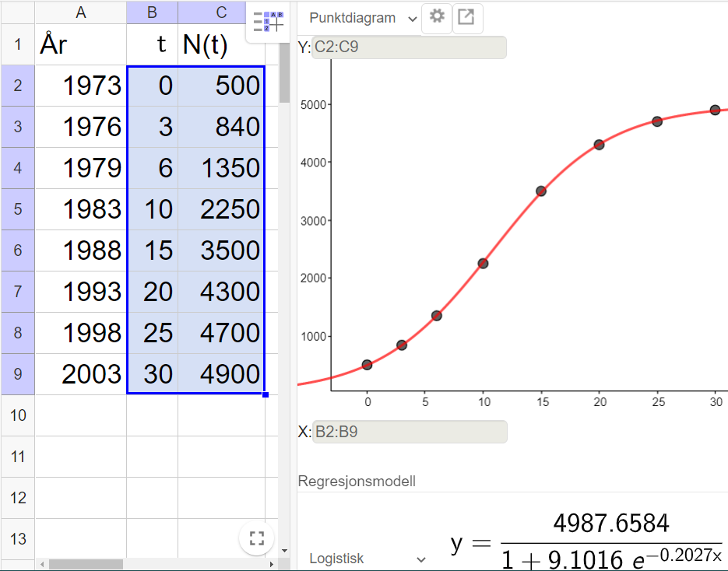This screenshot has width=728, height=571.
Task: Export the chart via open-in-new icon
Action: pyautogui.click(x=467, y=17)
